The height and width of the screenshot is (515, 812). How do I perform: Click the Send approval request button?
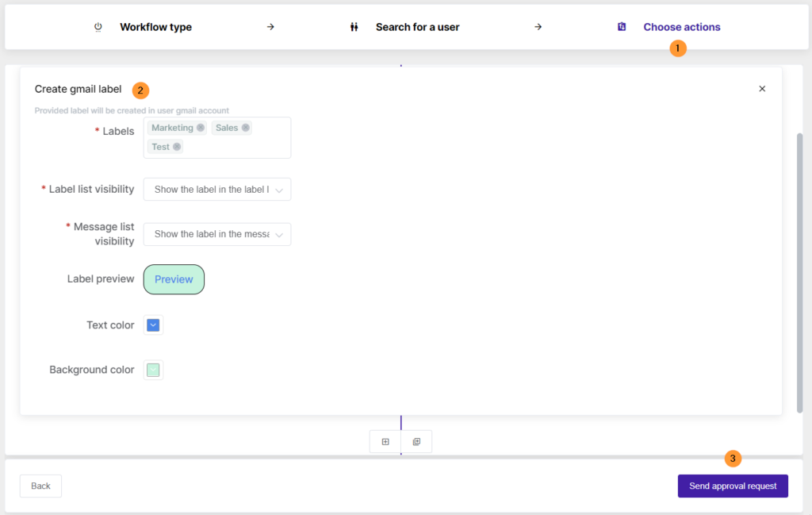point(732,486)
